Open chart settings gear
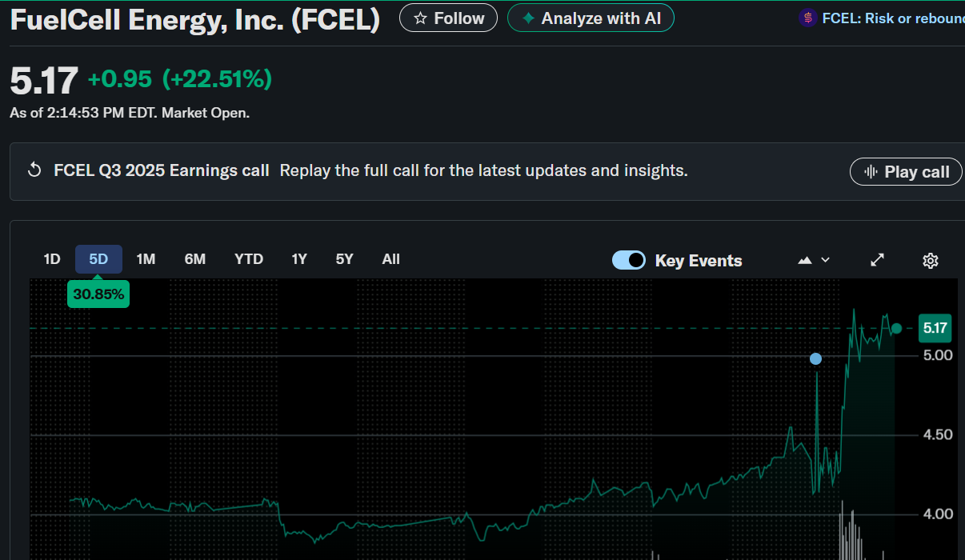 click(x=931, y=260)
